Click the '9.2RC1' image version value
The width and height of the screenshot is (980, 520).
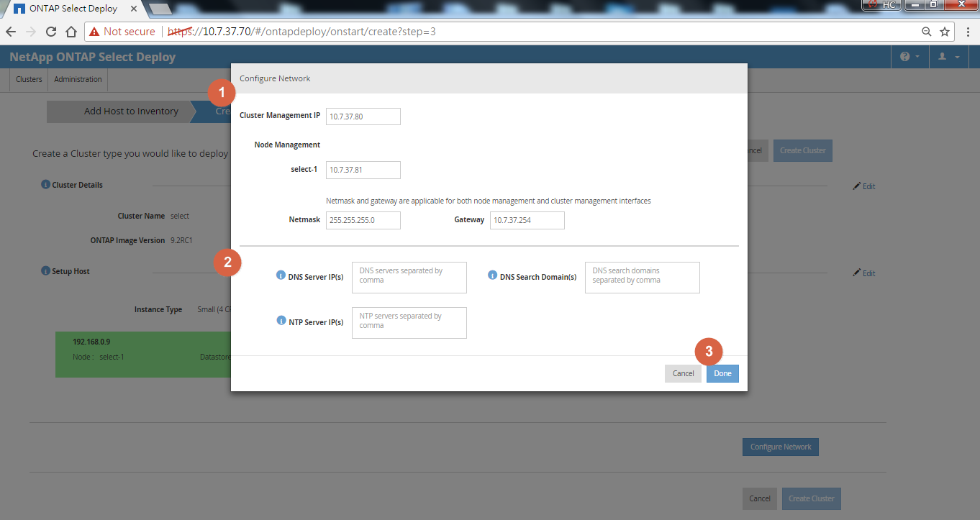[181, 240]
